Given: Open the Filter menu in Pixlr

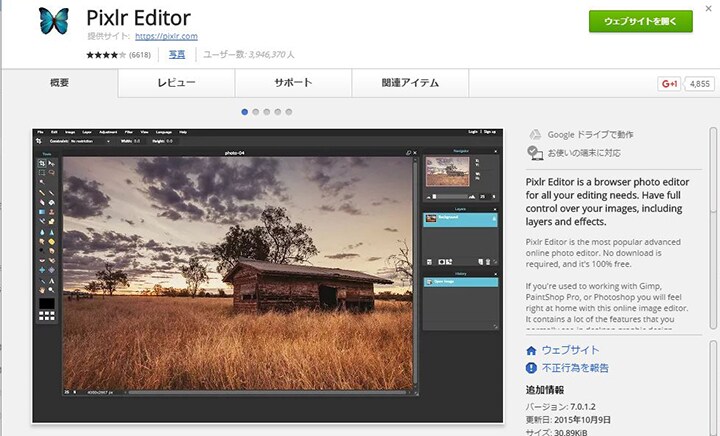Looking at the screenshot, I should click(x=129, y=132).
